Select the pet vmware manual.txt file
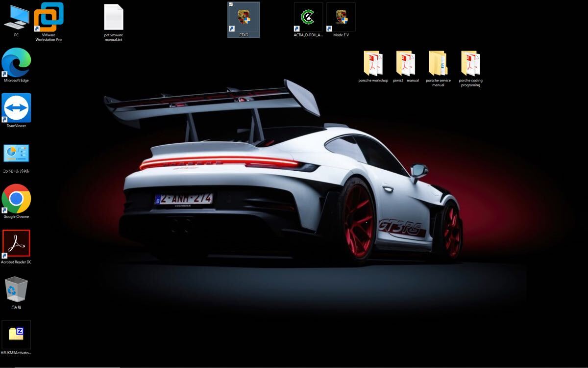588x368 pixels. click(x=114, y=19)
